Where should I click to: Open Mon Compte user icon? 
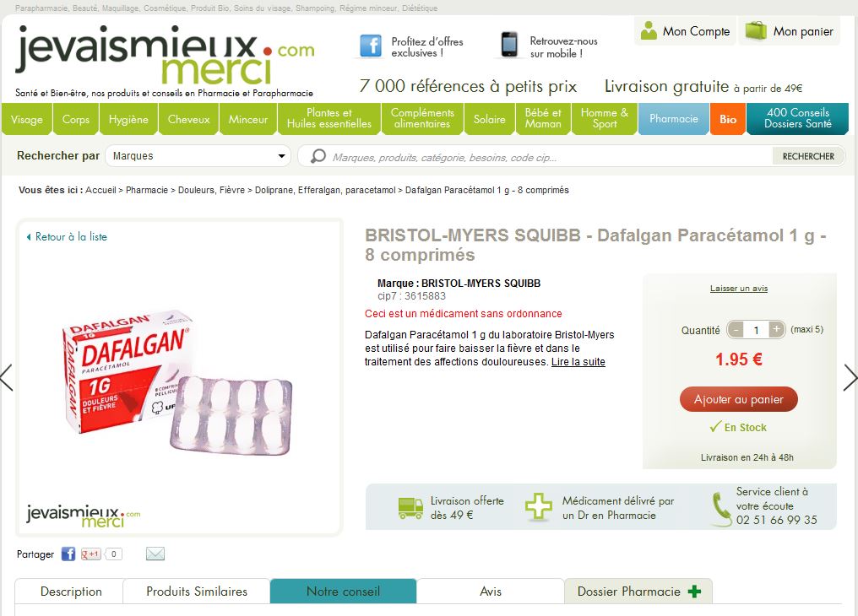pyautogui.click(x=649, y=30)
